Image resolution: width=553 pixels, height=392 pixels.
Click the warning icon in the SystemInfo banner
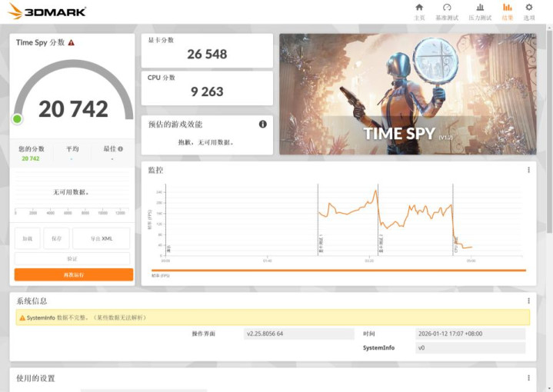coord(22,317)
